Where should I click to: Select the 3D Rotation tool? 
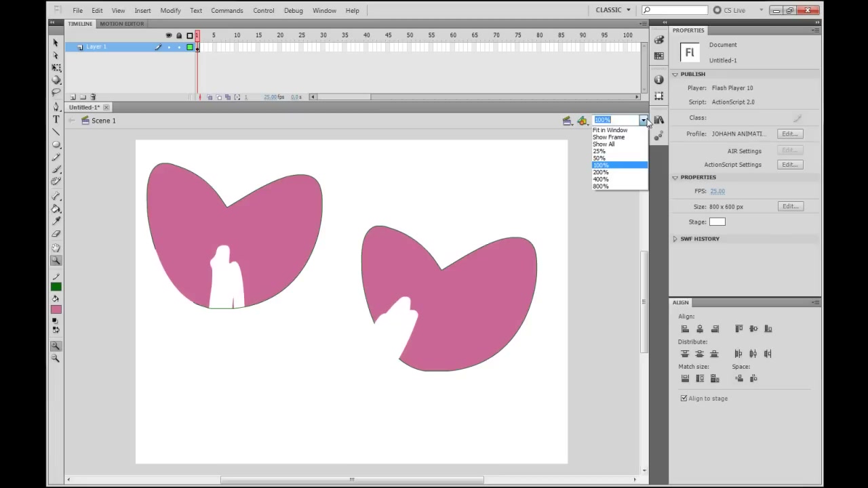pyautogui.click(x=56, y=79)
